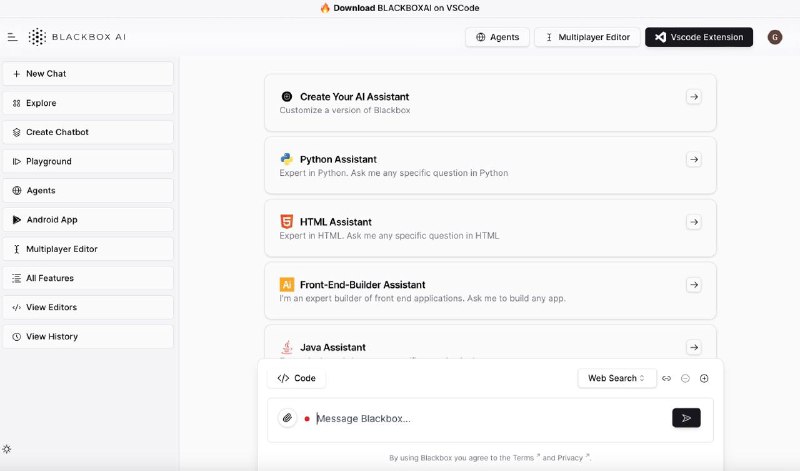Open Multiplayer Editor in the sidebar
This screenshot has height=471, width=800.
click(x=88, y=249)
